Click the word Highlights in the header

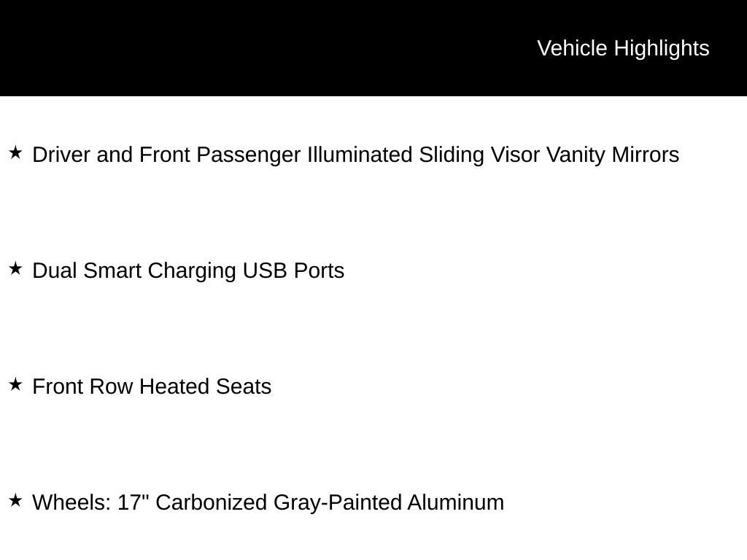coord(662,49)
